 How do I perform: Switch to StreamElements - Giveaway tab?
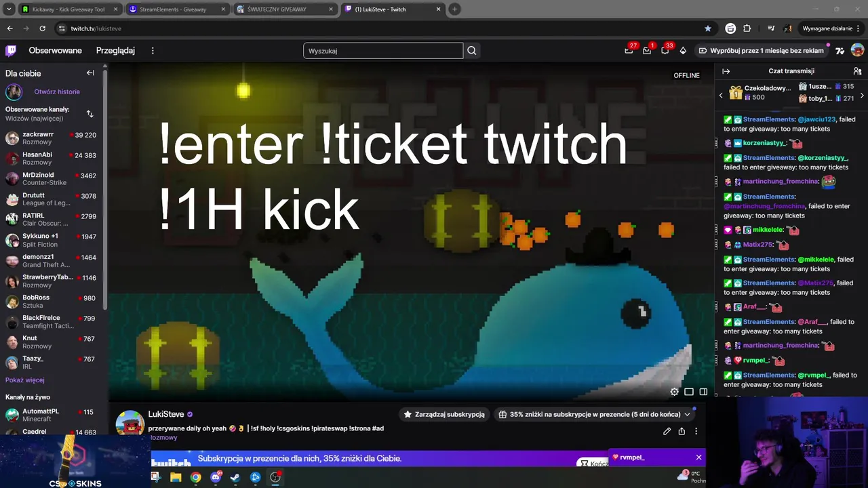click(177, 9)
